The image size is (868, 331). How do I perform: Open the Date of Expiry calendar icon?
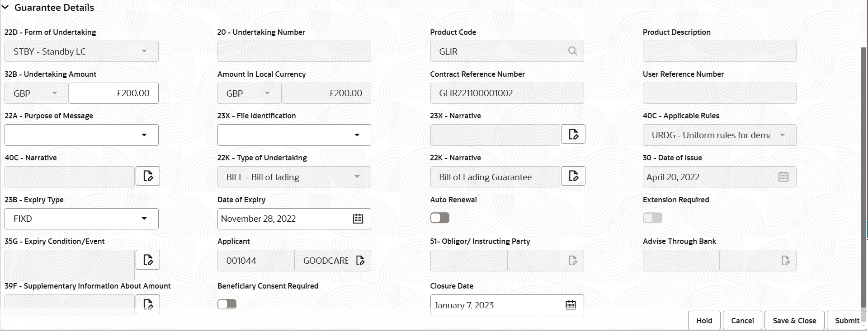358,219
